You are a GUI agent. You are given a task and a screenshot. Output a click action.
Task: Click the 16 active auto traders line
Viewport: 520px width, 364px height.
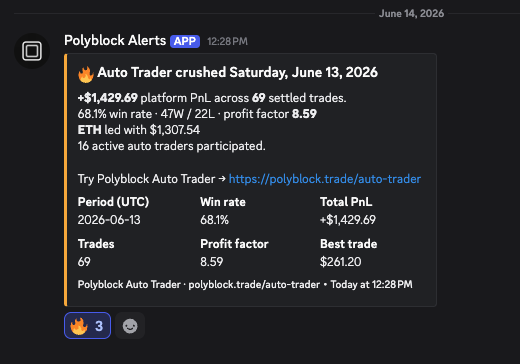point(171,146)
